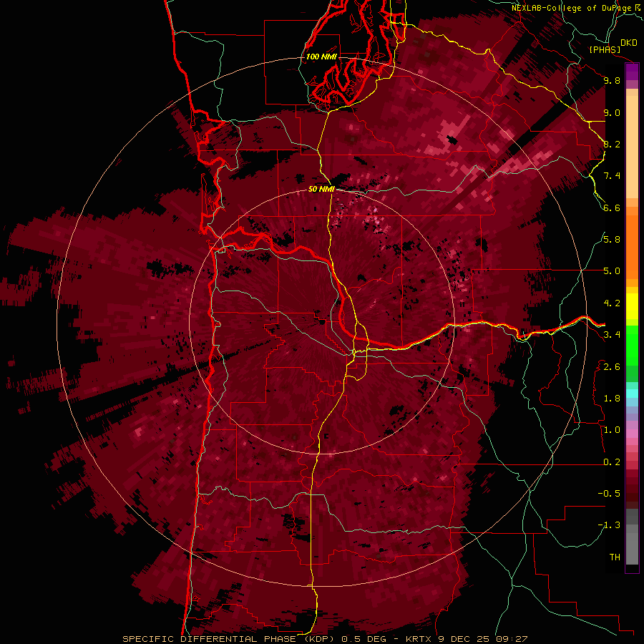Viewport: 644px width, 644px height.
Task: Click the 50 NMI range ring label
Action: click(x=321, y=190)
